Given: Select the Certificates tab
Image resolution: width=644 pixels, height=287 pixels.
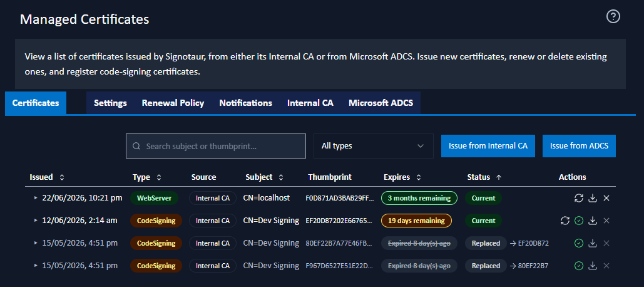Looking at the screenshot, I should pos(36,103).
